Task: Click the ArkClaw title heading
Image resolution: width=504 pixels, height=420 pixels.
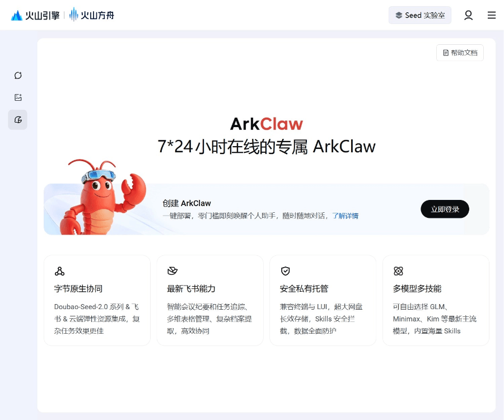Action: pos(267,124)
